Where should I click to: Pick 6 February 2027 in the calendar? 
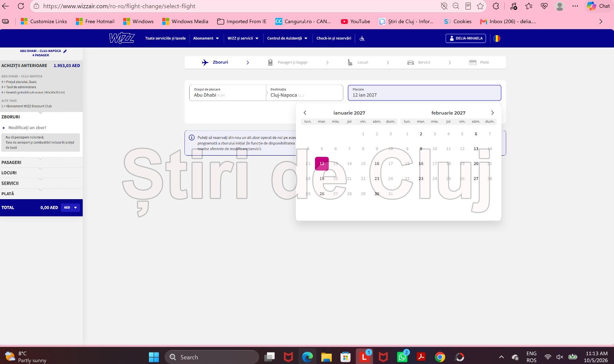pos(476,134)
